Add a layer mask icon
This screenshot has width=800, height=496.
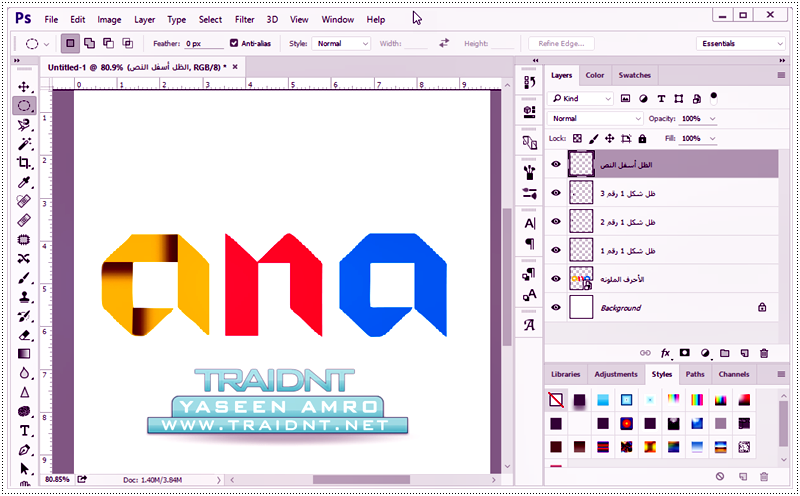685,353
